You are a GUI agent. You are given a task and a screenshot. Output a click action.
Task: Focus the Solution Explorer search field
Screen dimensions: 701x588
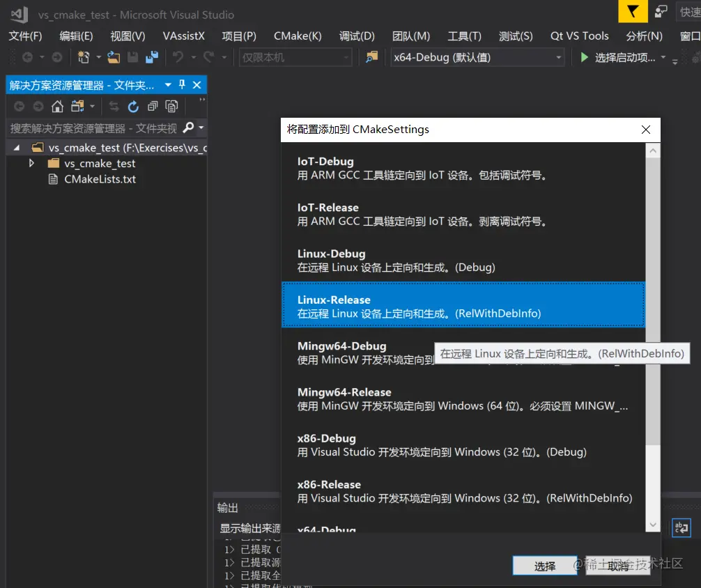[94, 128]
